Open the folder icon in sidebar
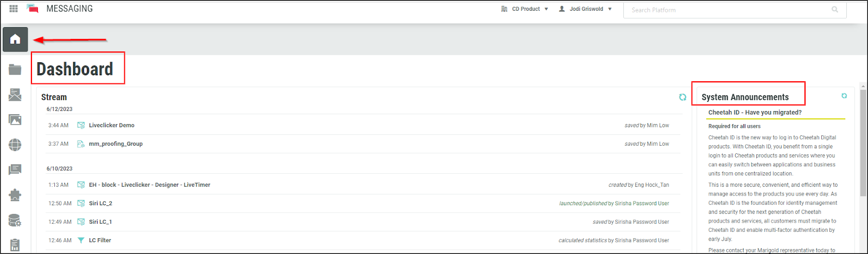The height and width of the screenshot is (254, 868). 15,69
